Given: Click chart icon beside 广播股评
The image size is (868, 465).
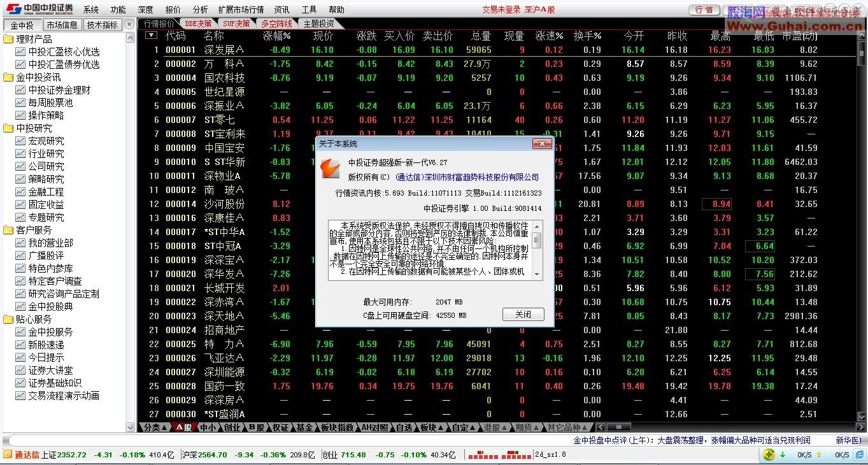Looking at the screenshot, I should point(20,256).
